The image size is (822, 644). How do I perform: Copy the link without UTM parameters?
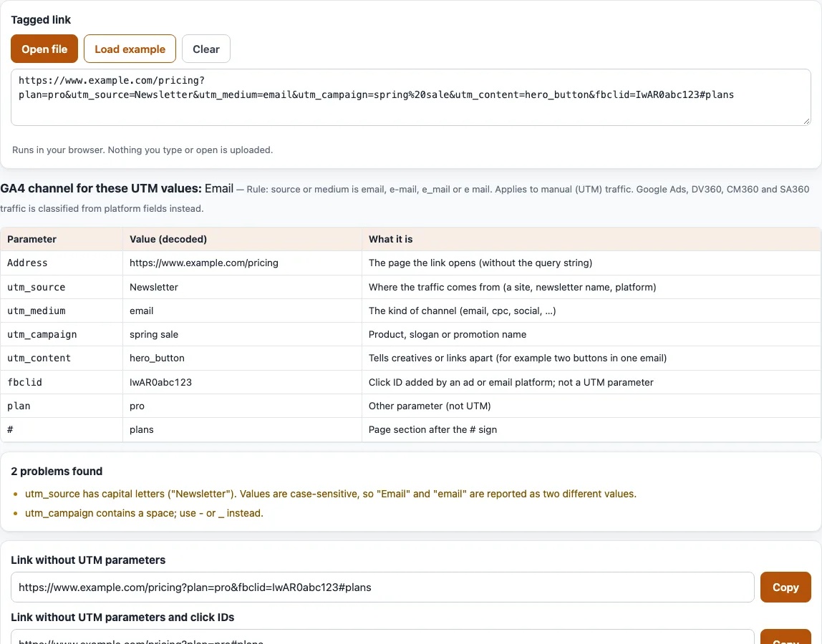(x=785, y=587)
